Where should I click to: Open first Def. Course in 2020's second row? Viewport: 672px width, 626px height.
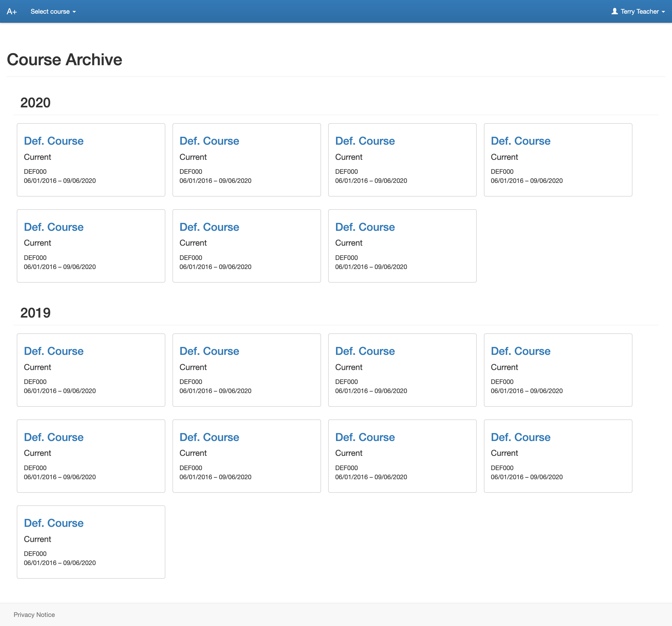pos(53,227)
